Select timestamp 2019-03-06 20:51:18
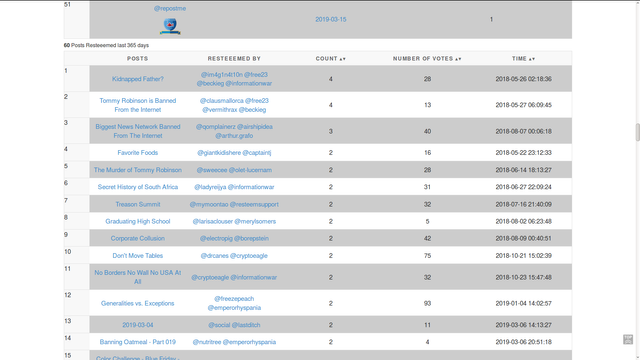The image size is (640, 360). (524, 342)
